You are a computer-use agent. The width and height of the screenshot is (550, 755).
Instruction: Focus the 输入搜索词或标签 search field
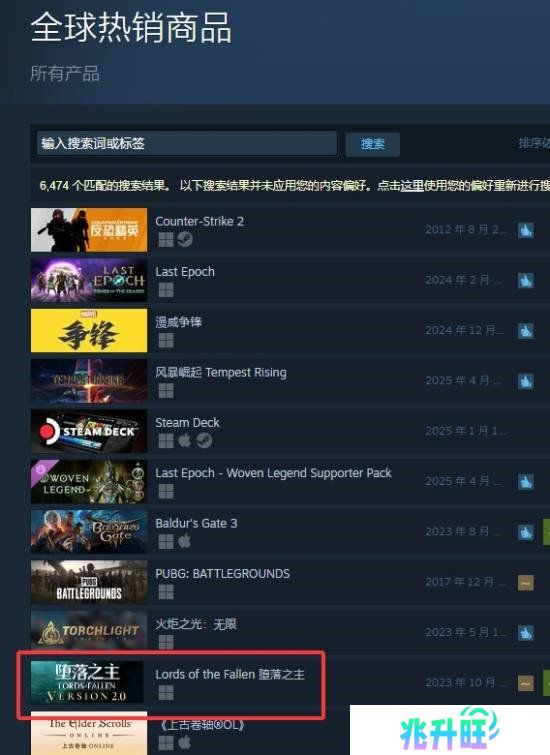[187, 143]
